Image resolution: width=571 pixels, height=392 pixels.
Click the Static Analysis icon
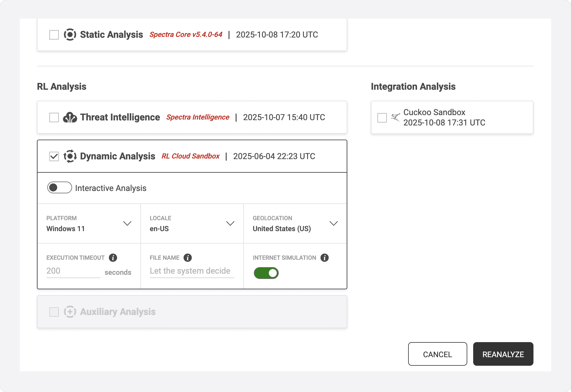tap(70, 35)
